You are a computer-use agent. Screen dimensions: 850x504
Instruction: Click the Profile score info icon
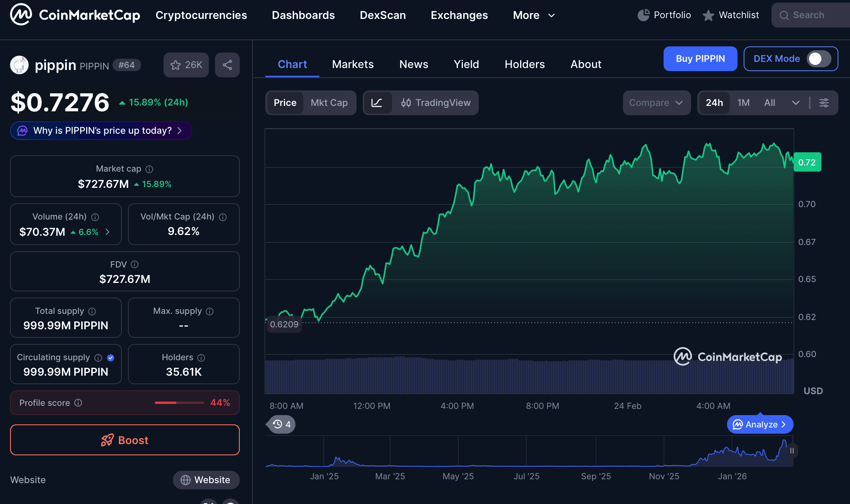pyautogui.click(x=78, y=403)
